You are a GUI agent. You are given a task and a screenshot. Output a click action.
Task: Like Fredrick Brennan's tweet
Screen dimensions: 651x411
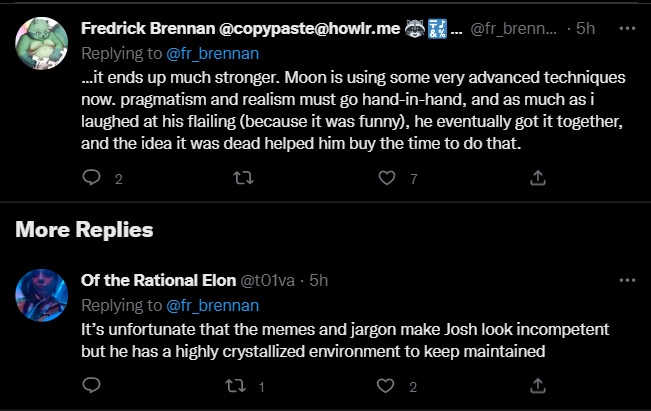(x=388, y=178)
